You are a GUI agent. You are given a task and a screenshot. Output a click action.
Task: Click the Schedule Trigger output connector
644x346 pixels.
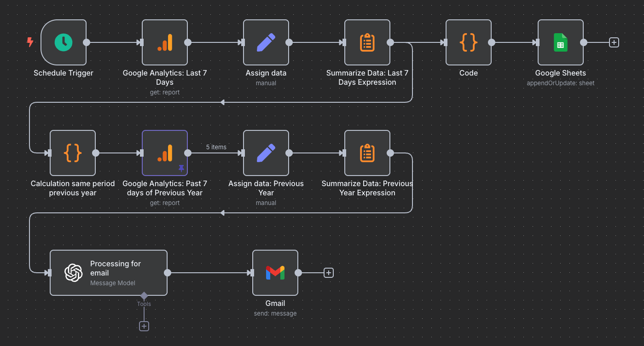point(87,42)
